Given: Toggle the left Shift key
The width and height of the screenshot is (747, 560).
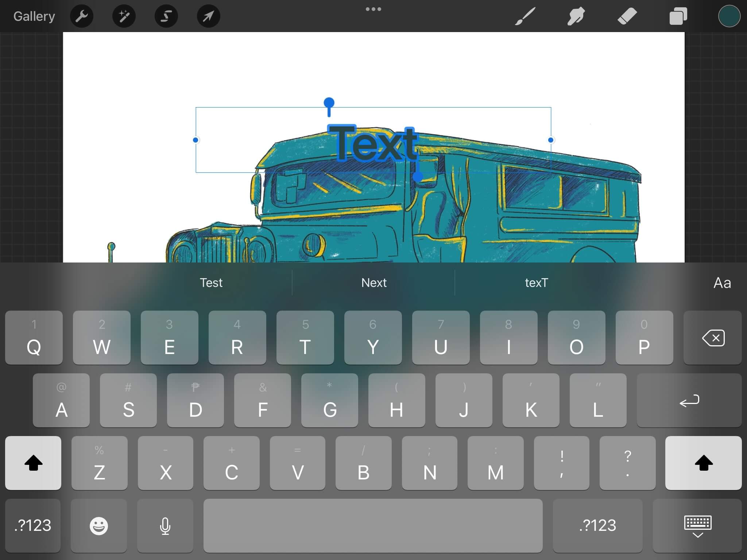Looking at the screenshot, I should pyautogui.click(x=33, y=463).
